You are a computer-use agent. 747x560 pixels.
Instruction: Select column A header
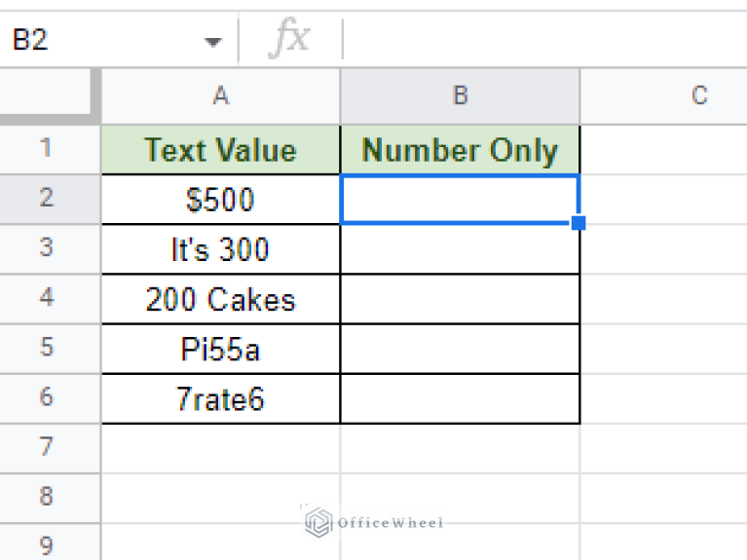(x=221, y=95)
